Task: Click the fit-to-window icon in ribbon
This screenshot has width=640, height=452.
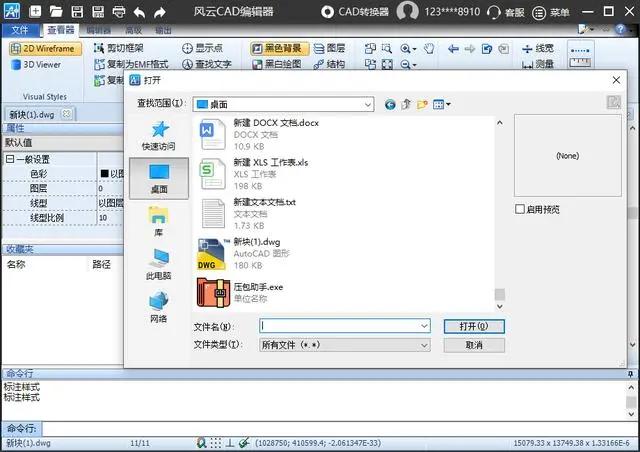Action: tap(387, 65)
